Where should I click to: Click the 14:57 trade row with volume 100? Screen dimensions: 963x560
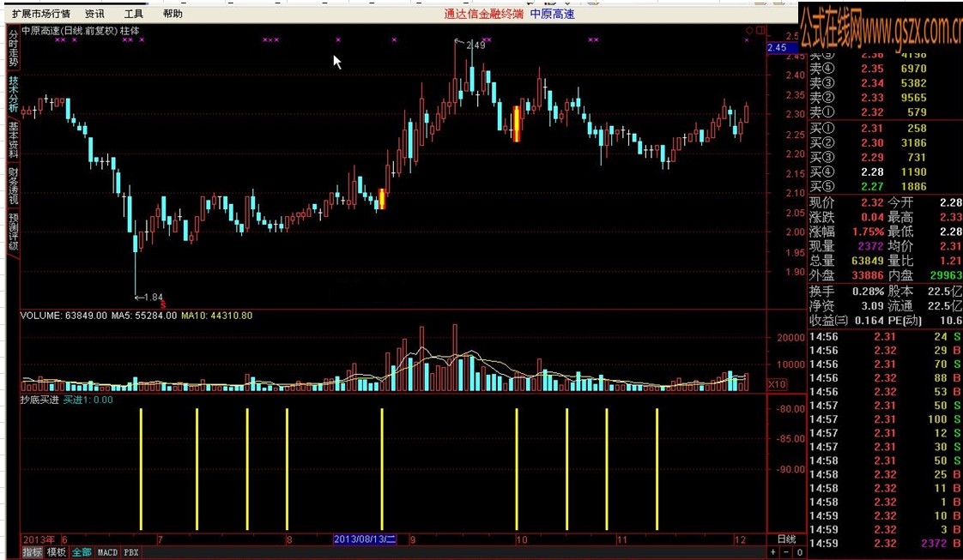[x=885, y=419]
